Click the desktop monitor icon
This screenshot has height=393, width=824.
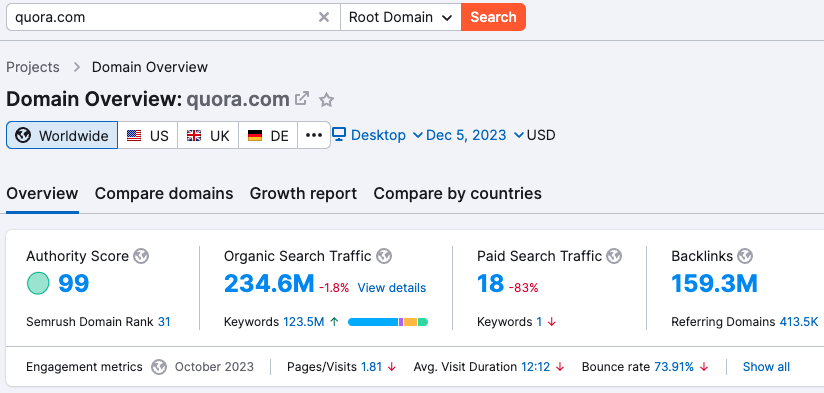click(339, 135)
